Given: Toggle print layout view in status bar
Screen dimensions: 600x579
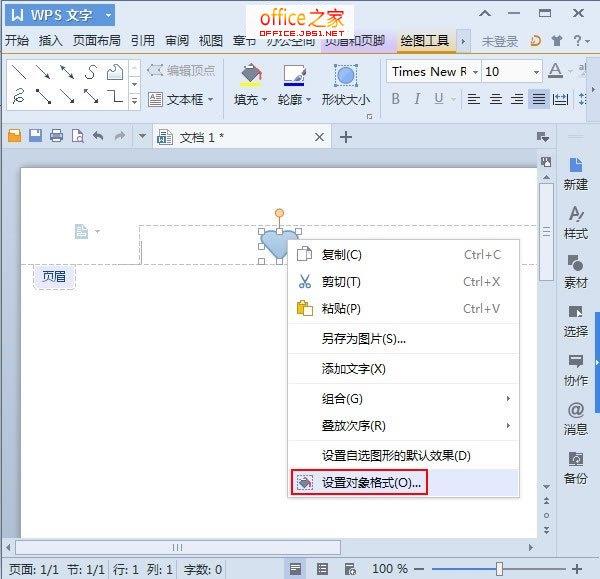Looking at the screenshot, I should pyautogui.click(x=295, y=569).
